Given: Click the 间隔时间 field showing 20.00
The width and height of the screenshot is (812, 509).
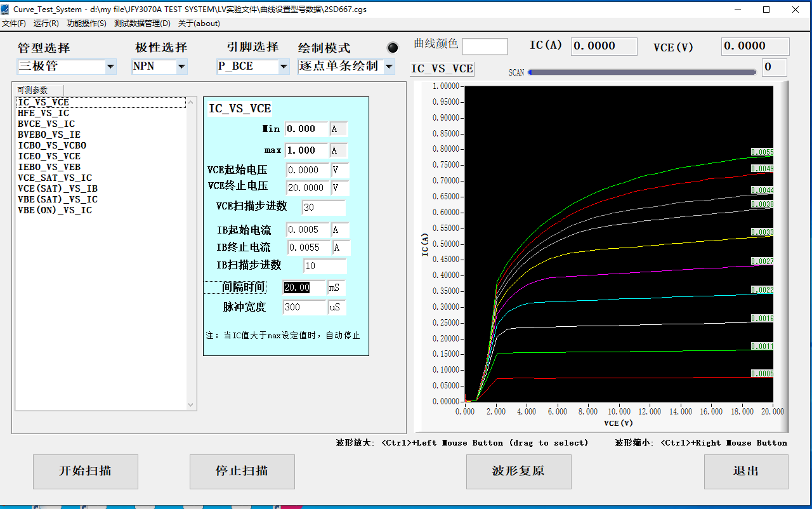Looking at the screenshot, I should click(x=304, y=288).
